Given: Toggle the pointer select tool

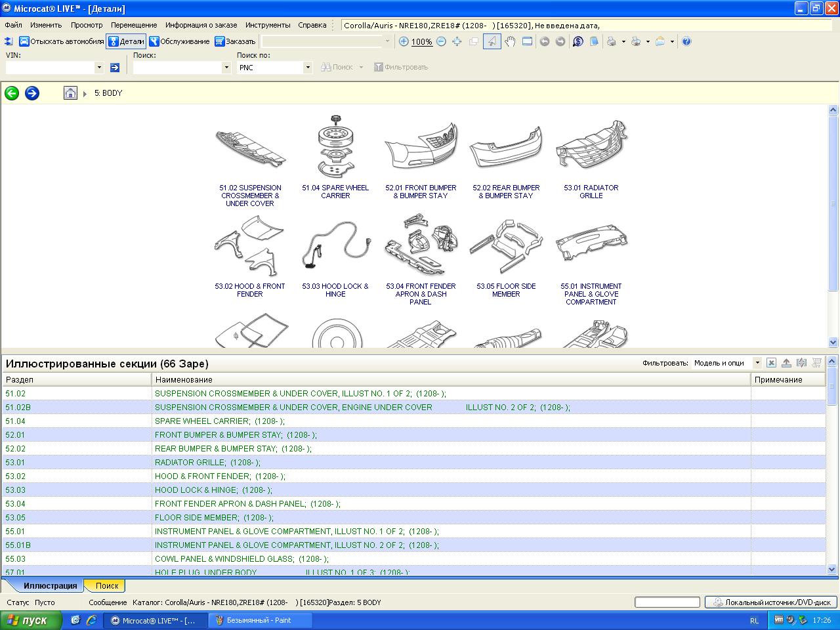Looking at the screenshot, I should coord(492,41).
